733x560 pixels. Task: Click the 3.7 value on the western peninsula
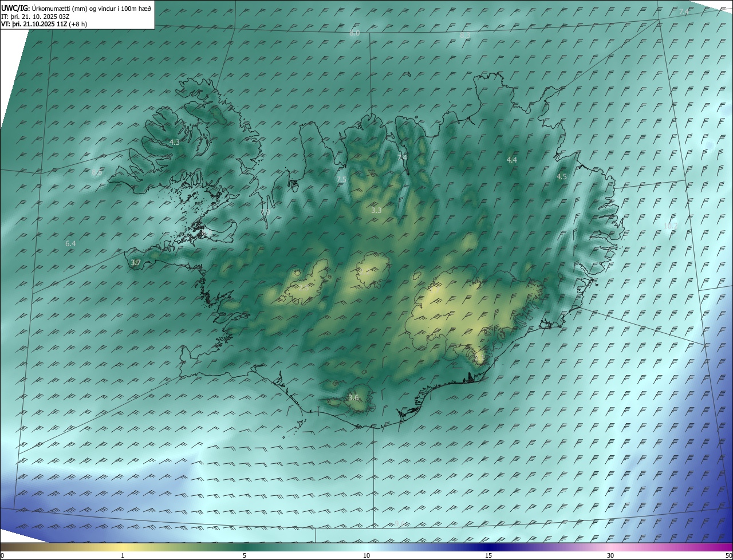tap(136, 263)
